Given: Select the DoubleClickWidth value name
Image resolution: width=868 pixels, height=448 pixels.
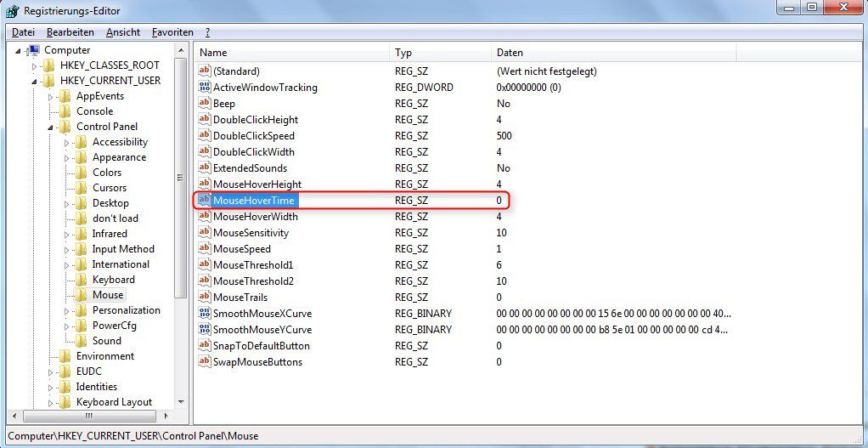Looking at the screenshot, I should [x=254, y=151].
